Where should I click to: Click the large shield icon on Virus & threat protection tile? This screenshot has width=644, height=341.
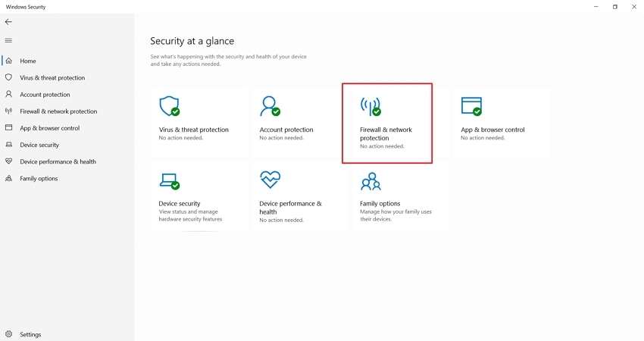169,106
